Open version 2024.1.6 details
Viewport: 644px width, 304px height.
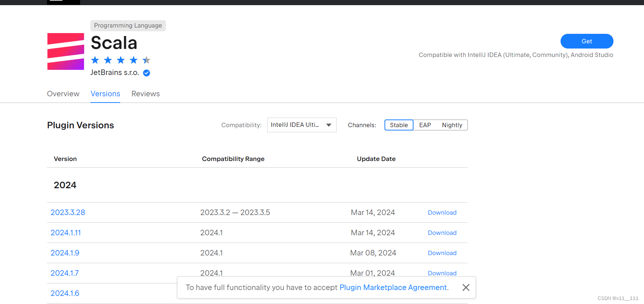pos(65,293)
